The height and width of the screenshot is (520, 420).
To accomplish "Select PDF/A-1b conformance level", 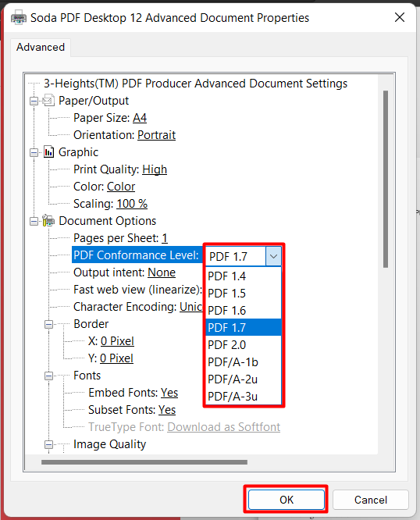I will click(244, 362).
